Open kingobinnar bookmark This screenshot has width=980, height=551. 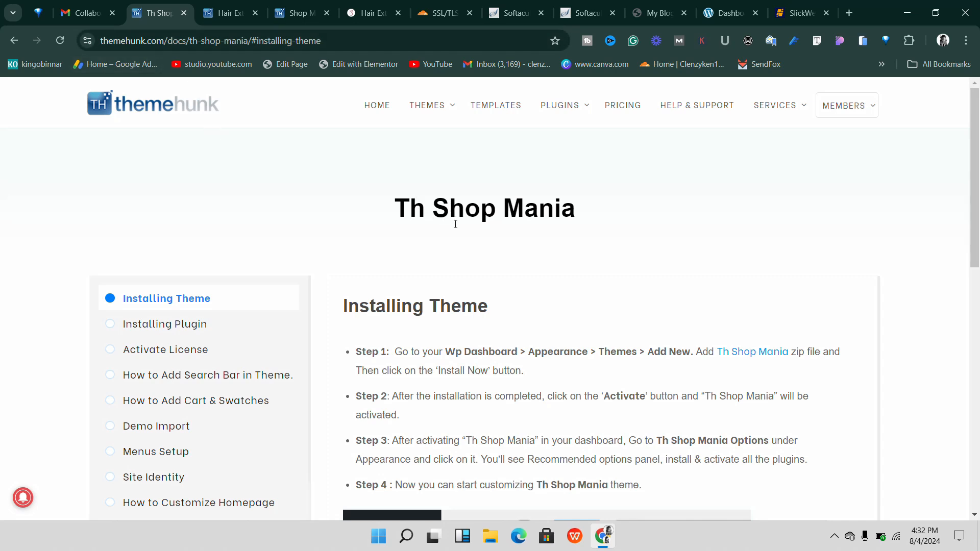[x=35, y=64]
